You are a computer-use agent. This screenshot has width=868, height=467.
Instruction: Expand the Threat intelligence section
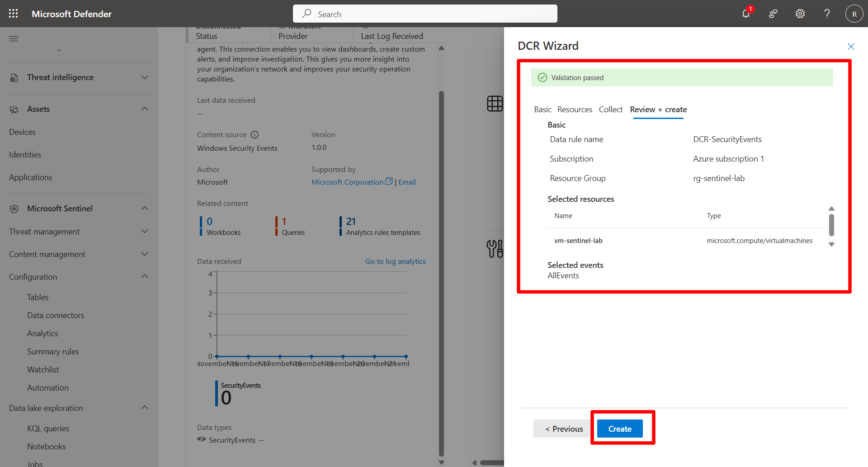[145, 77]
